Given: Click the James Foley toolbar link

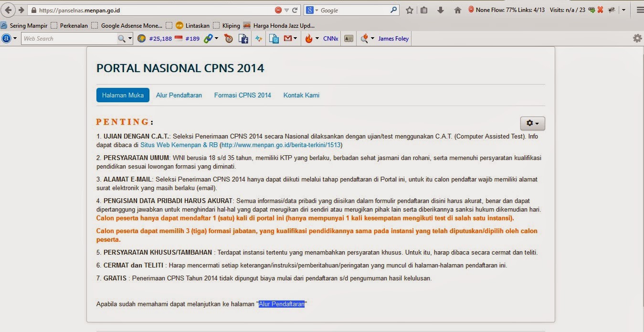Looking at the screenshot, I should pyautogui.click(x=393, y=39).
